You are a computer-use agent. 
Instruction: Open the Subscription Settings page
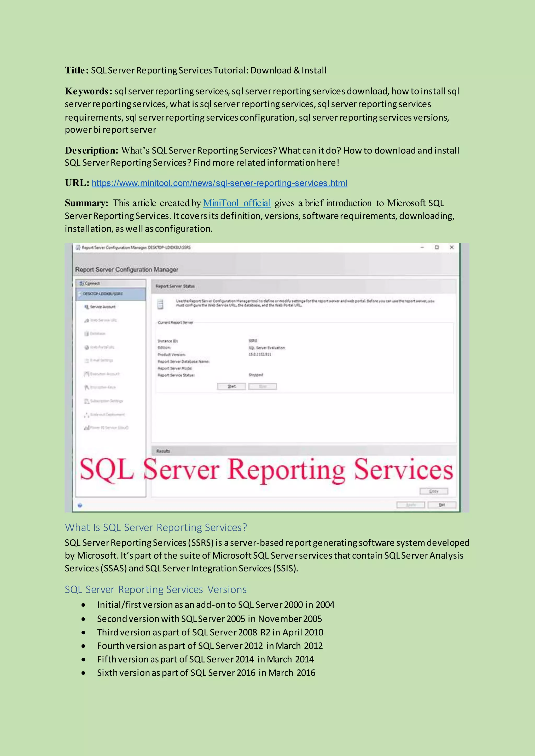coord(106,401)
